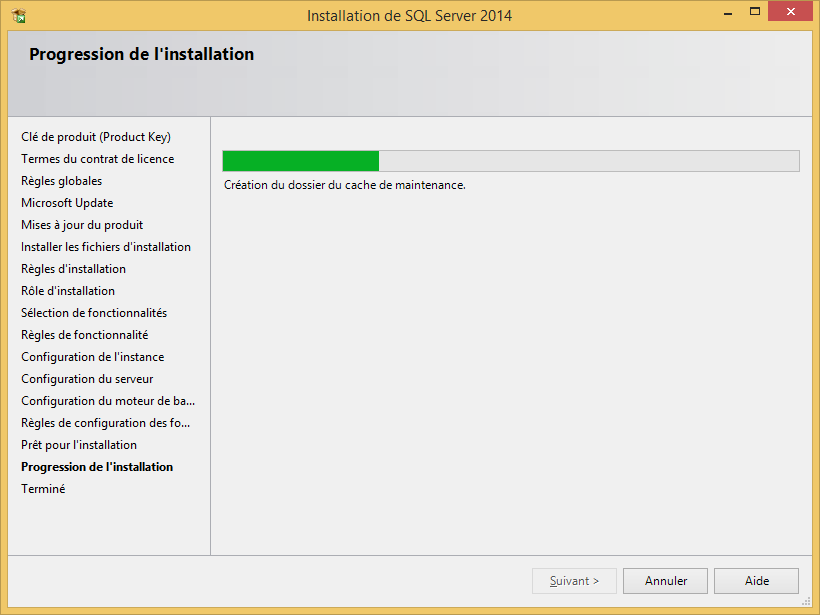Click the Annuler button
This screenshot has height=615, width=820.
pyautogui.click(x=665, y=580)
